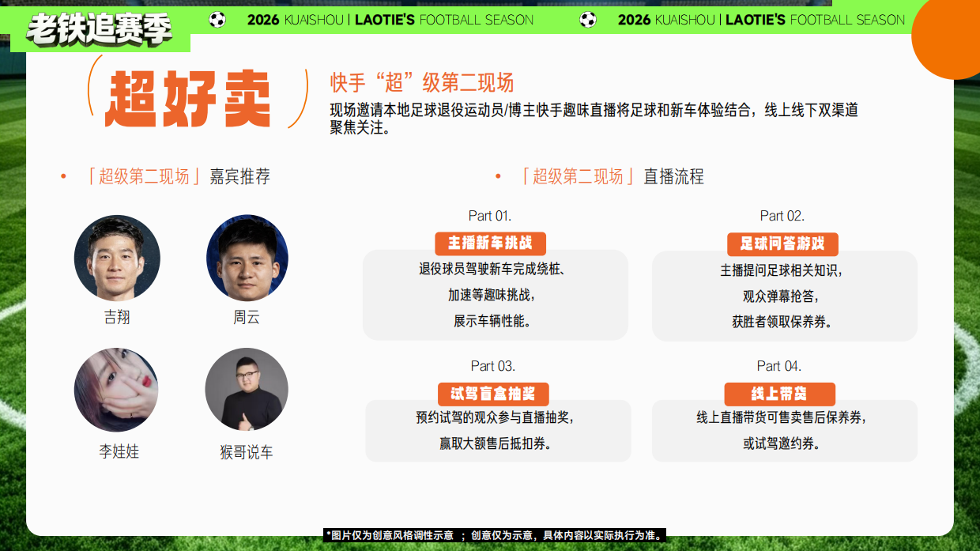Click the large 超好卖 title
This screenshot has width=980, height=551.
(x=189, y=99)
